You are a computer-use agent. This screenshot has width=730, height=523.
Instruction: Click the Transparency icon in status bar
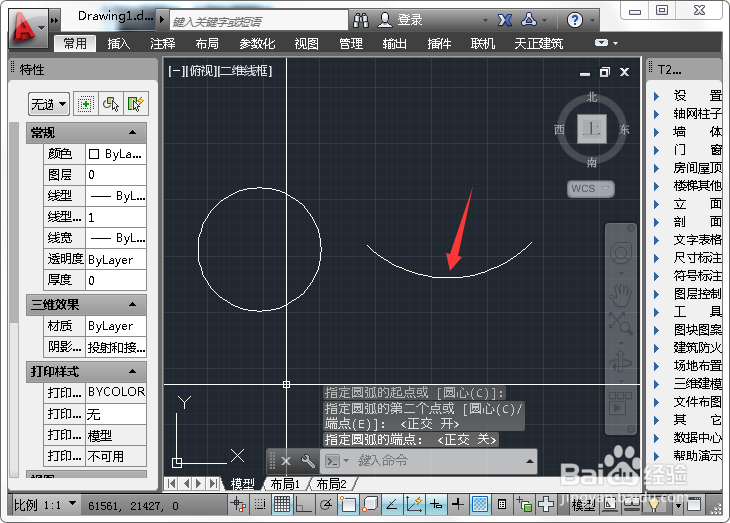click(x=480, y=504)
